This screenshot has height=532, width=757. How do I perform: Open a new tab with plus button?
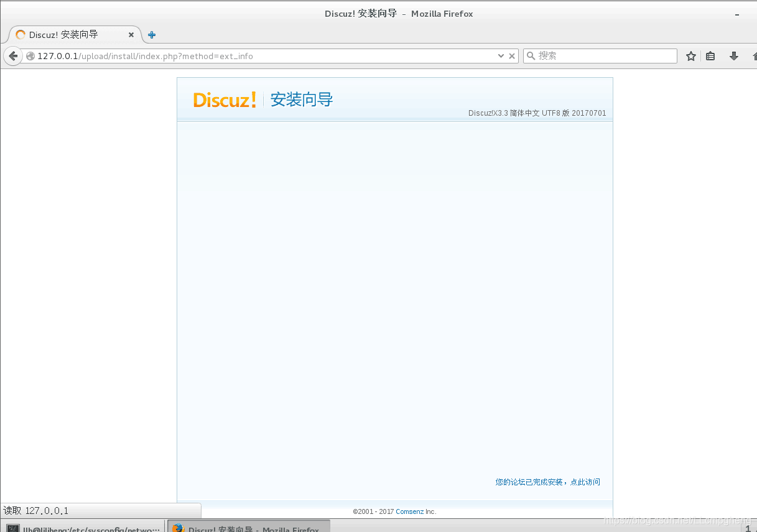(x=152, y=35)
